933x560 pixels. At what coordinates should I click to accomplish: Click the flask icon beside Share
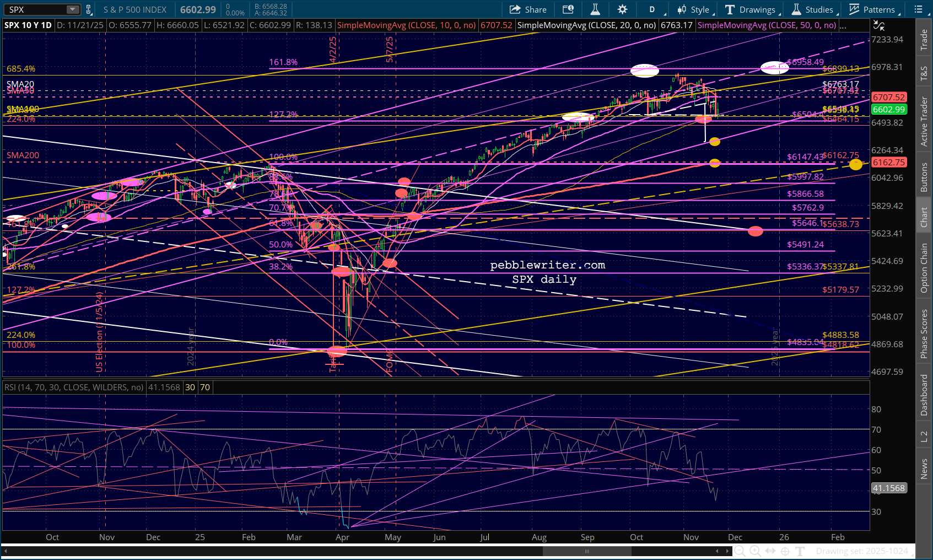click(595, 9)
